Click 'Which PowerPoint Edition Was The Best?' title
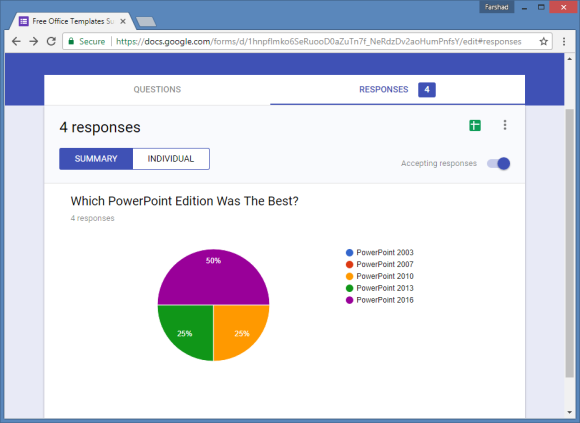Image resolution: width=580 pixels, height=423 pixels. coord(185,201)
